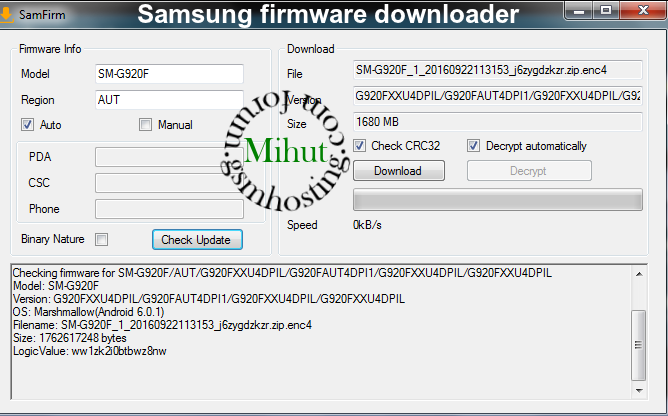Click the Model input field with SM-G920F
The width and height of the screenshot is (668, 416).
point(169,74)
